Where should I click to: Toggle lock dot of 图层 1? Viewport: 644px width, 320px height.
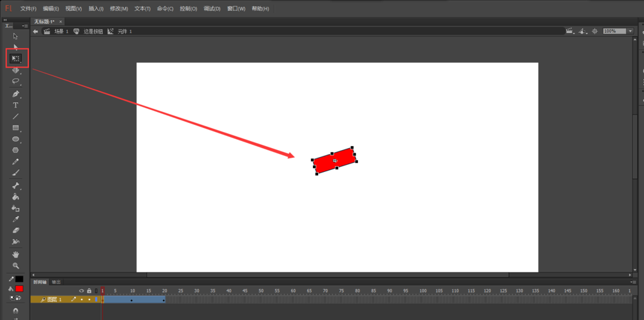tap(89, 299)
